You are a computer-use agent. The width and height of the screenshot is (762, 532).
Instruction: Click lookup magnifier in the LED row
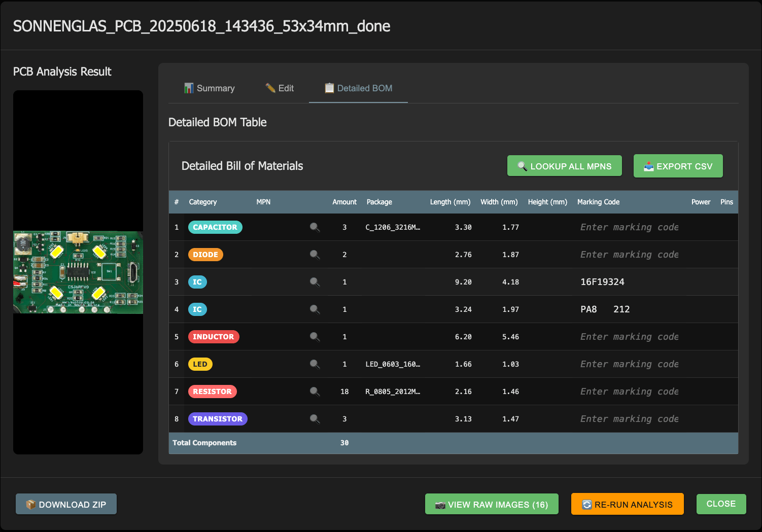315,364
